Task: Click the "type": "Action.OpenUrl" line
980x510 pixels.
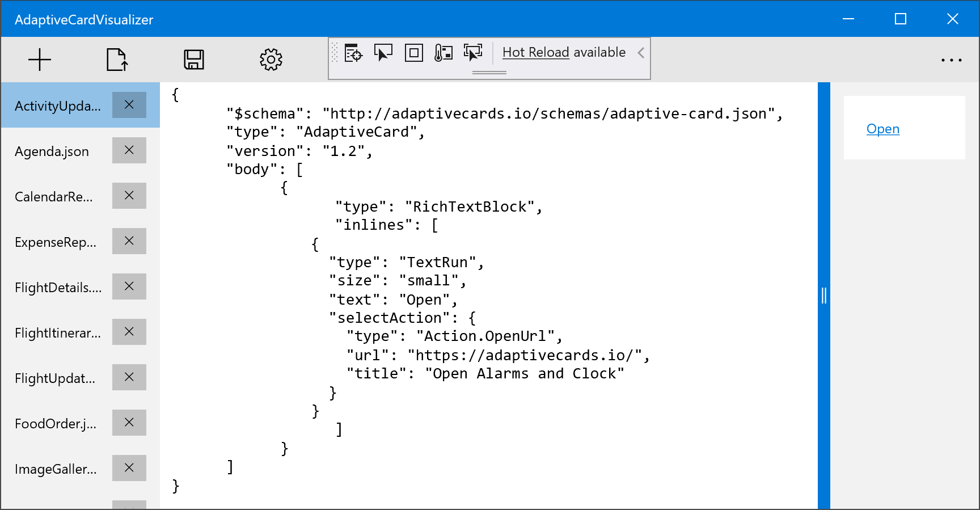Action: point(455,336)
